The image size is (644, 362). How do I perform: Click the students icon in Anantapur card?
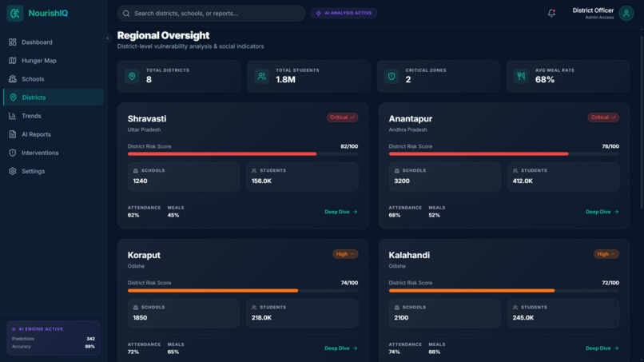[x=515, y=170]
